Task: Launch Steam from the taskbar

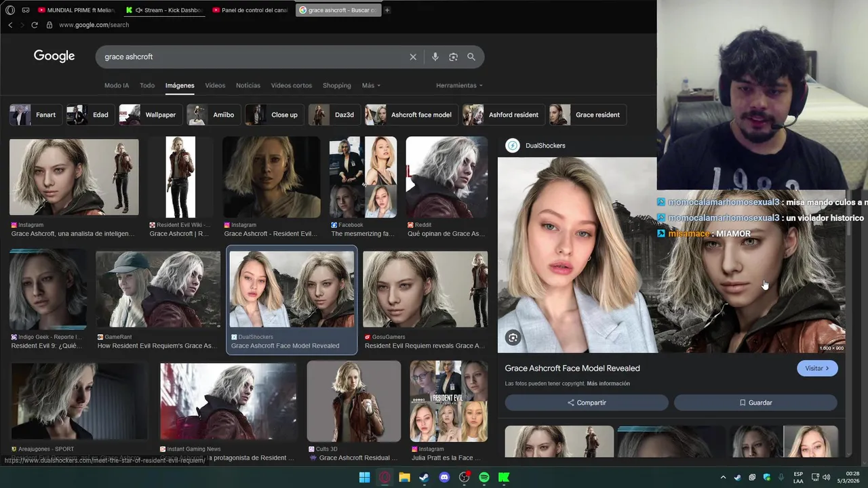Action: coord(424,477)
